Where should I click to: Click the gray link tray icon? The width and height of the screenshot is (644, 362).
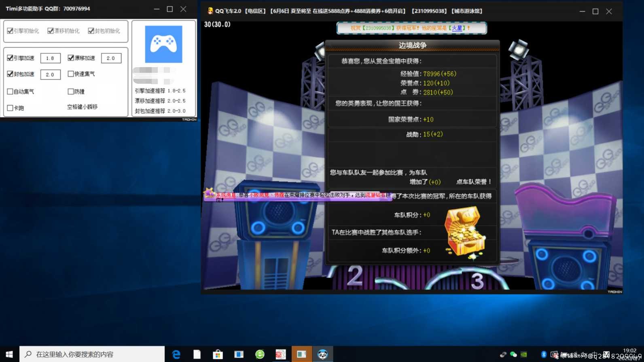point(503,354)
